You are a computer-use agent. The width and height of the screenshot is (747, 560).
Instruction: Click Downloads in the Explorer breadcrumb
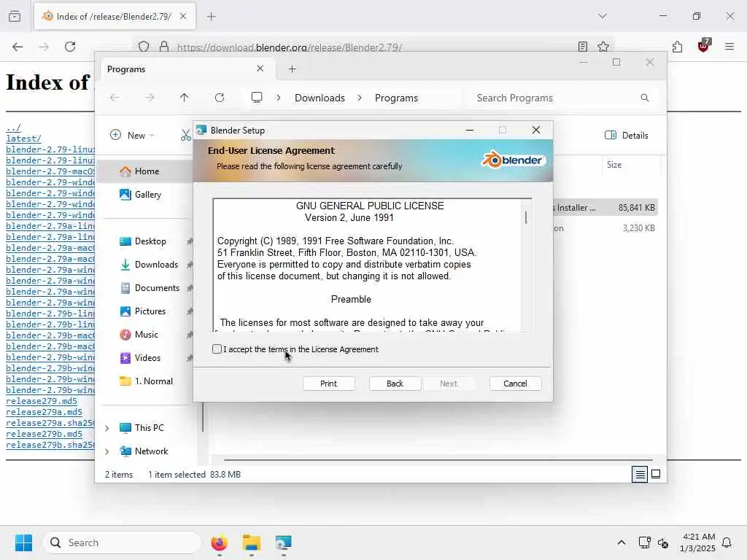[320, 98]
